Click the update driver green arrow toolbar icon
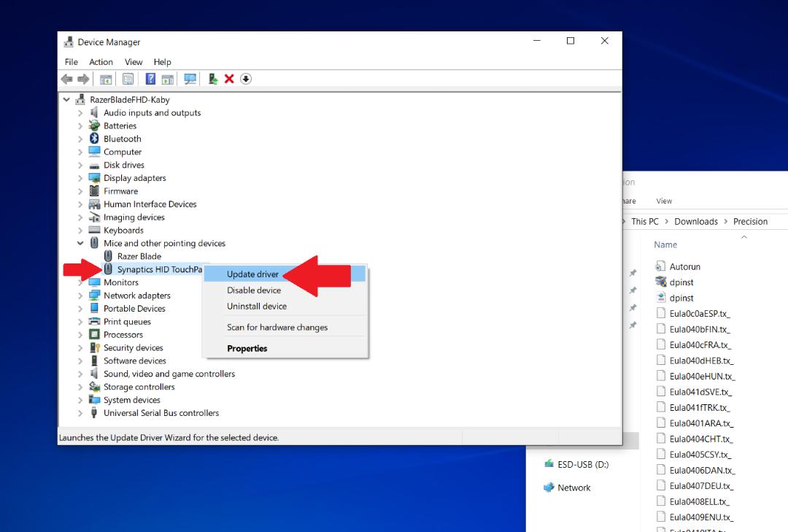The height and width of the screenshot is (532, 788). coord(212,79)
